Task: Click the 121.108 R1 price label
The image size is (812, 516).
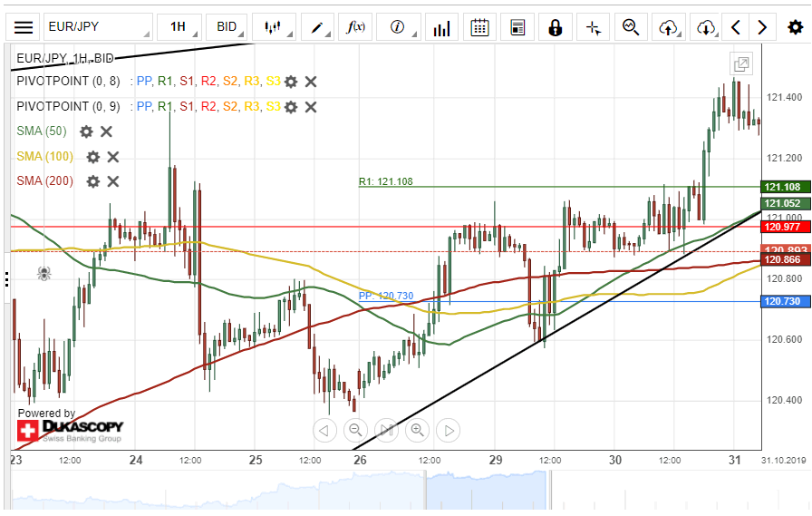Action: pos(783,187)
